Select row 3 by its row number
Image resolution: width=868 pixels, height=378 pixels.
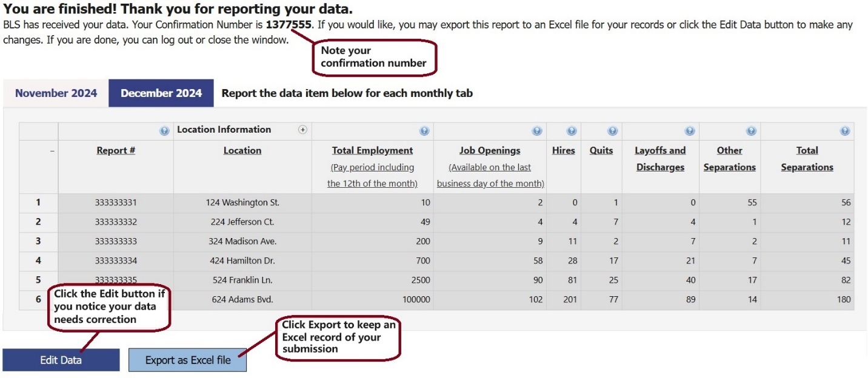coord(38,241)
